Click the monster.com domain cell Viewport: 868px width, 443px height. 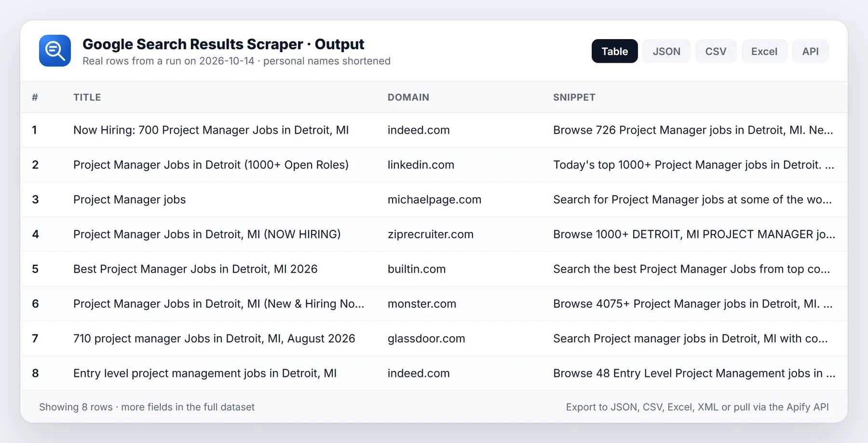click(x=422, y=304)
